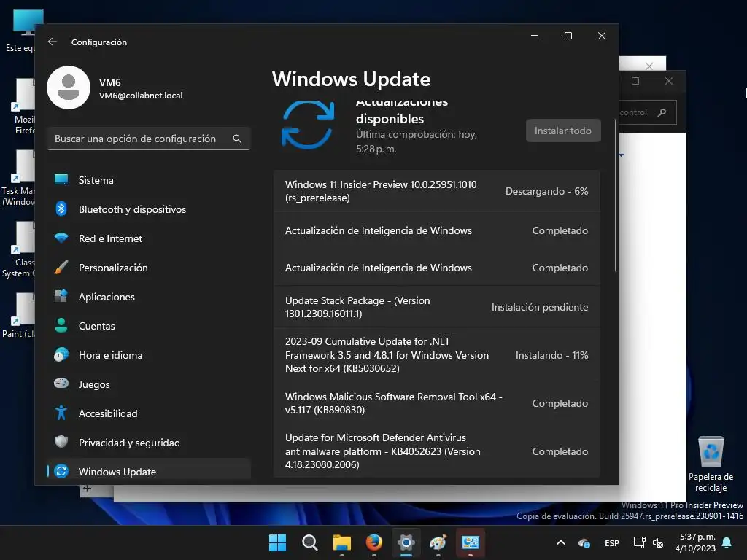The height and width of the screenshot is (560, 747).
Task: Click Update Stack Package entry
Action: (x=436, y=307)
